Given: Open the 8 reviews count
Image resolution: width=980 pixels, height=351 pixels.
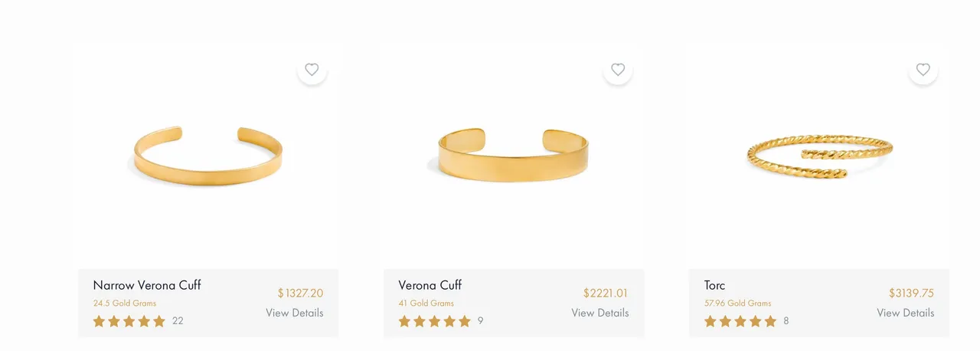Looking at the screenshot, I should pyautogui.click(x=786, y=321).
